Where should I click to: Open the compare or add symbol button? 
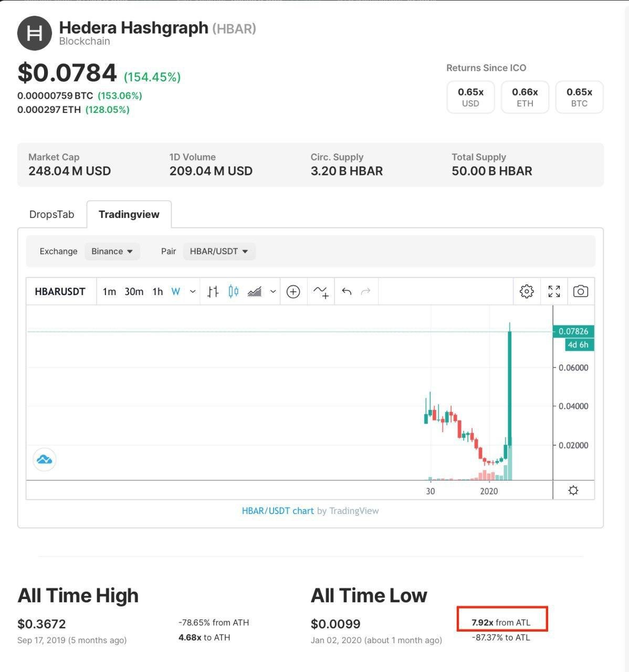293,291
